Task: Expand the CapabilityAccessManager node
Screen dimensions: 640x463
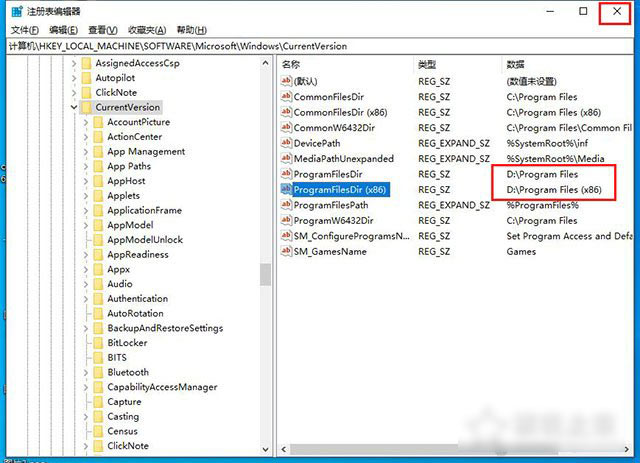Action: pos(86,387)
